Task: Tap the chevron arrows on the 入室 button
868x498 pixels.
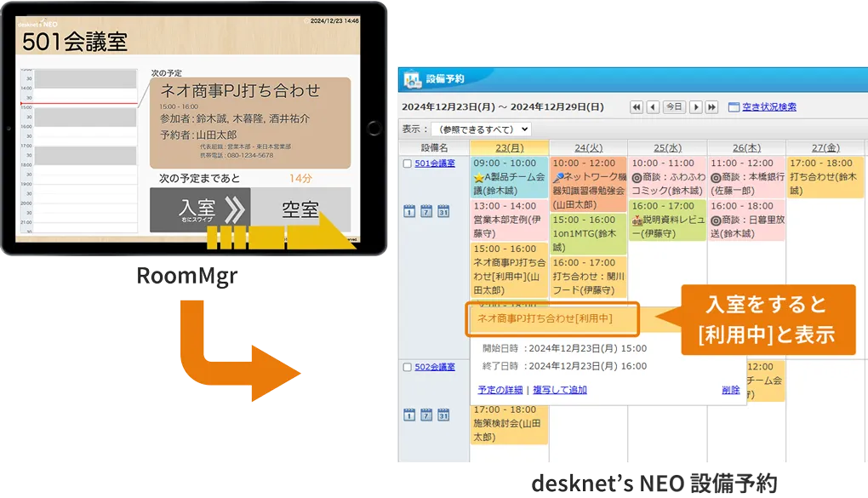Action: click(x=235, y=210)
